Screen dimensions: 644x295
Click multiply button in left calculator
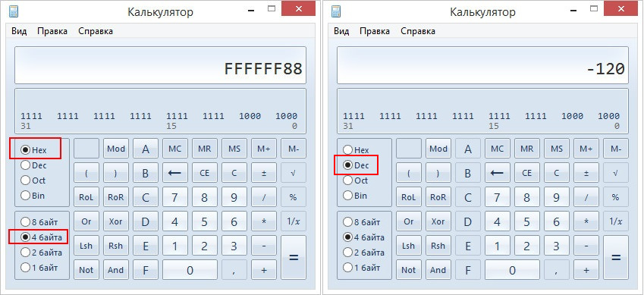tap(264, 221)
